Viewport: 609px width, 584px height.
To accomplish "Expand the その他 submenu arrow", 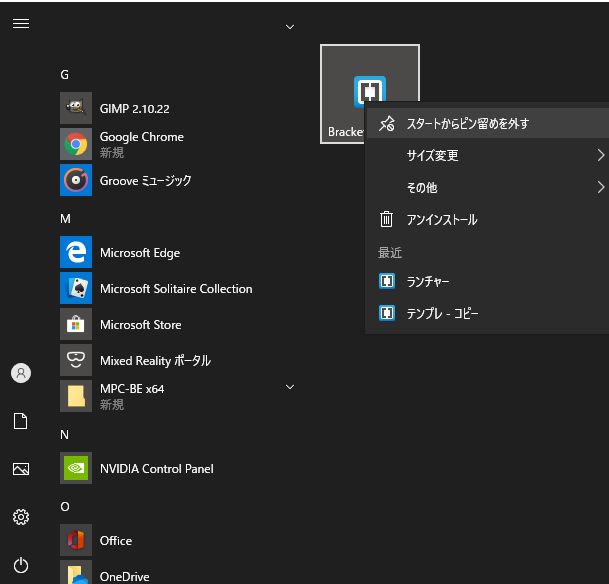I will click(601, 188).
